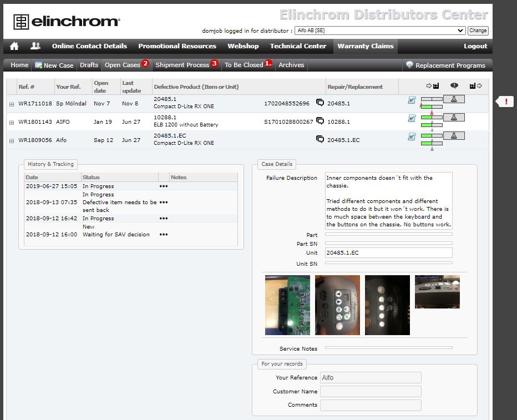Open the contacts people icon
The height and width of the screenshot is (420, 517).
click(x=36, y=46)
